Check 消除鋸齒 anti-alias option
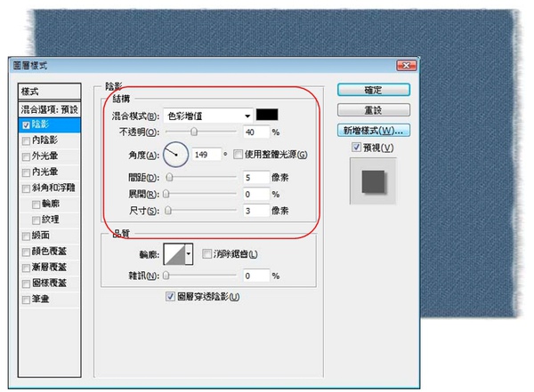 [x=206, y=254]
